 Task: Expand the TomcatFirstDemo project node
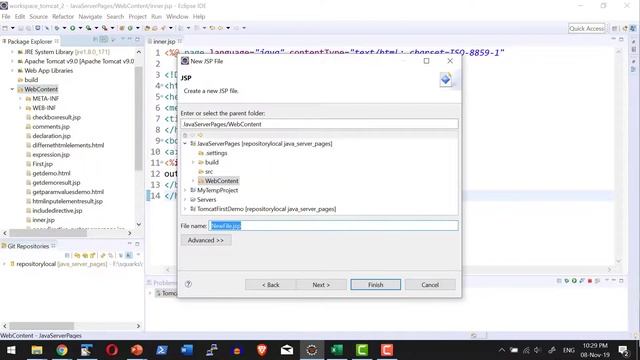pos(185,209)
